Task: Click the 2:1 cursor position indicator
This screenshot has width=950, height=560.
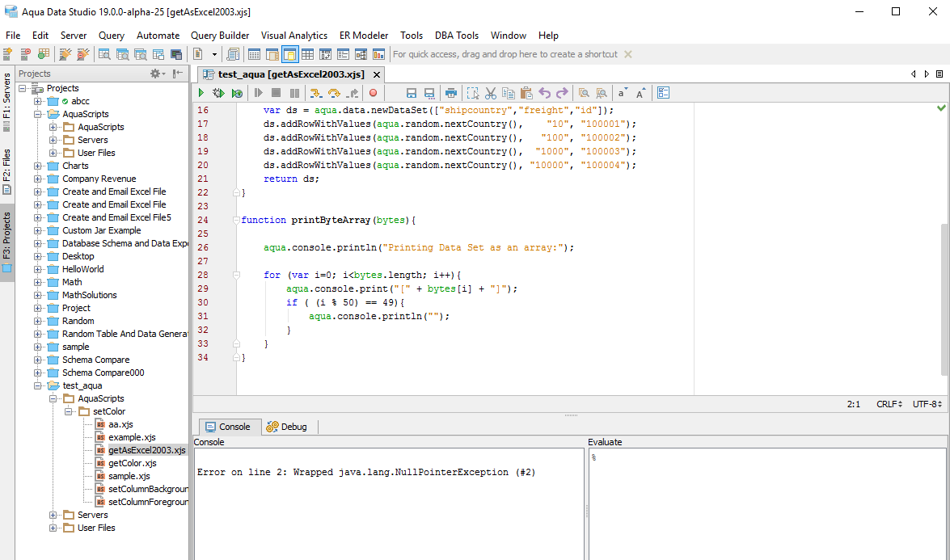Action: 853,404
